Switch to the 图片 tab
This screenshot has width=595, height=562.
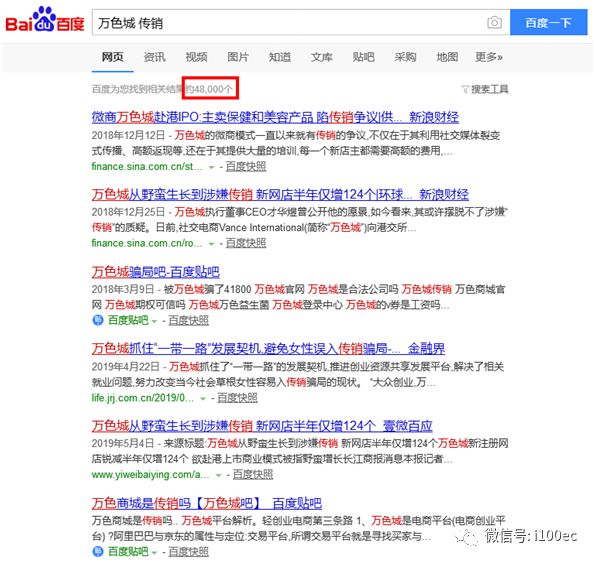coord(238,57)
